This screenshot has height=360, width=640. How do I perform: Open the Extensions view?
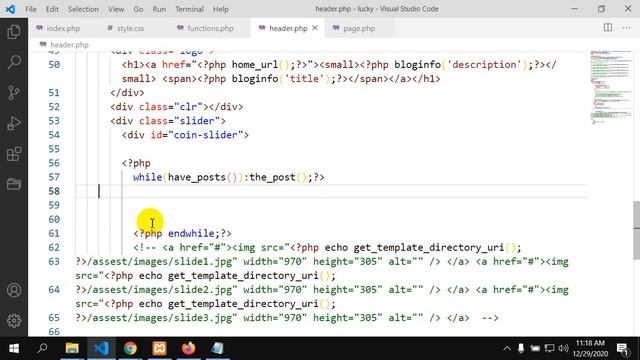pos(14,154)
